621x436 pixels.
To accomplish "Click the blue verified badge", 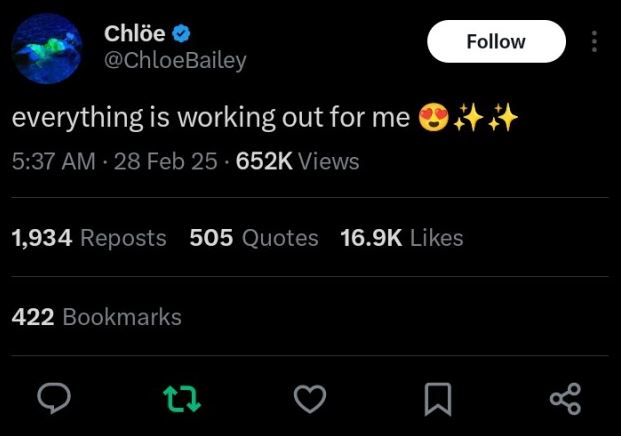I will (181, 33).
